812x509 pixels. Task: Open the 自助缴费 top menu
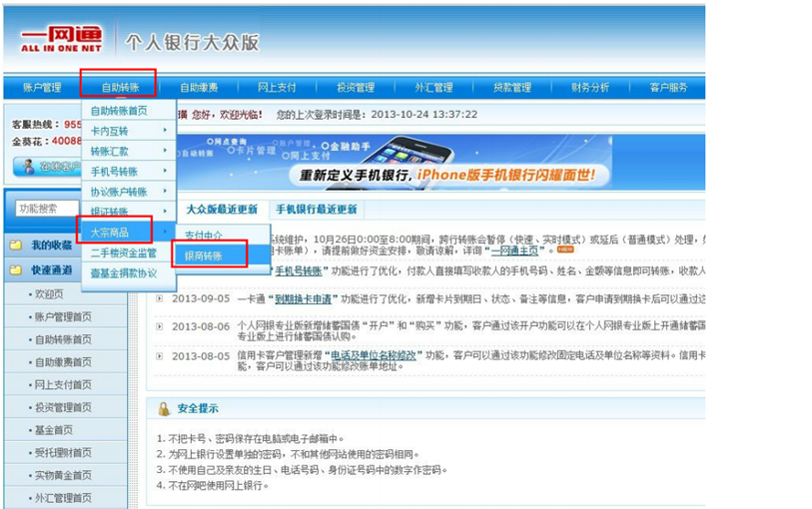[x=199, y=88]
